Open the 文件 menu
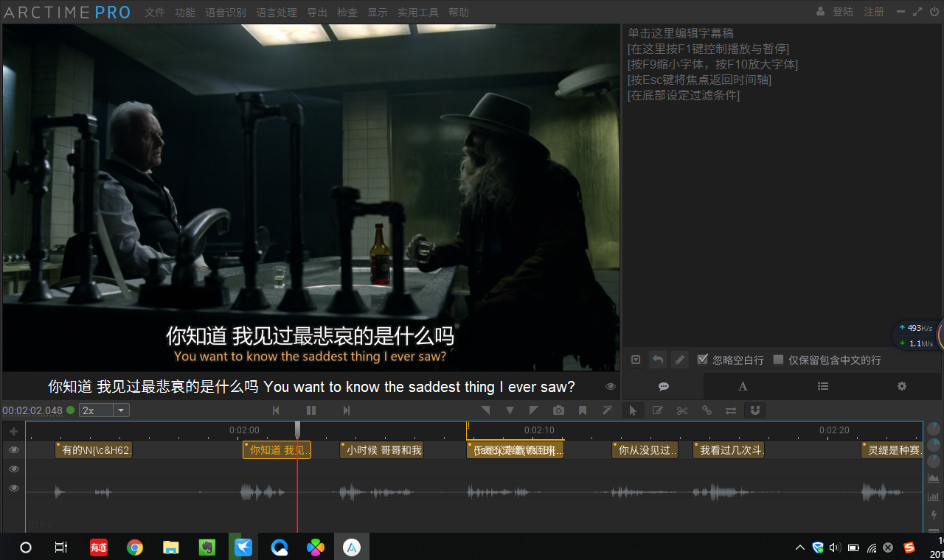This screenshot has height=560, width=944. pyautogui.click(x=155, y=13)
